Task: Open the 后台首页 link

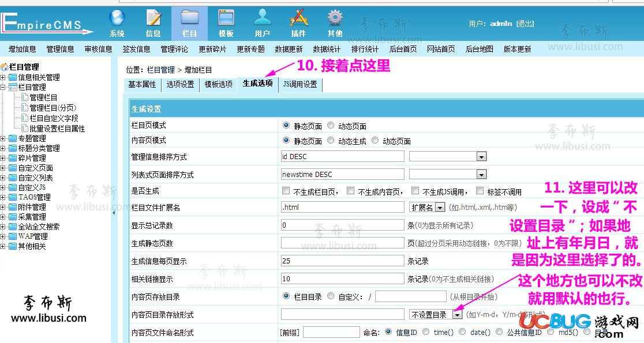Action: (x=403, y=49)
